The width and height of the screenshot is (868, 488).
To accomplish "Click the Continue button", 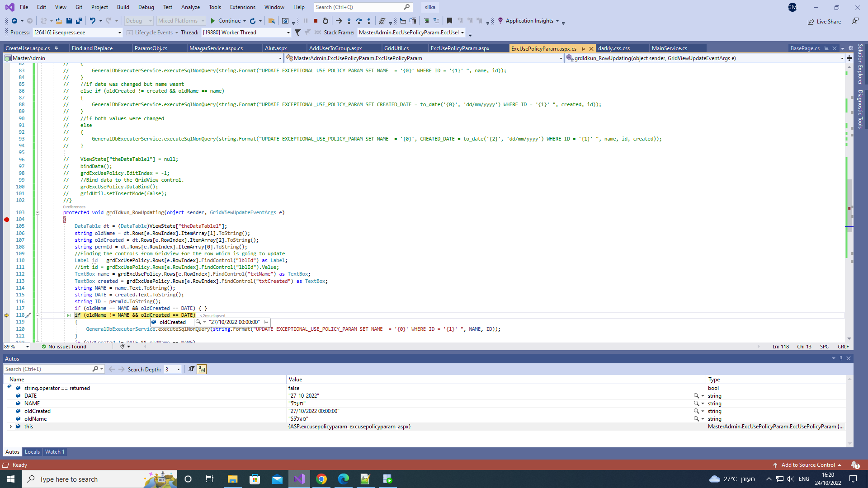I will (x=226, y=21).
